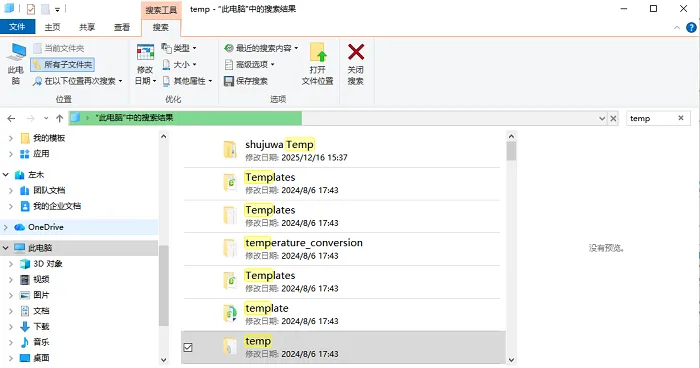Open the 其他属性 filter dropdown

pyautogui.click(x=187, y=81)
